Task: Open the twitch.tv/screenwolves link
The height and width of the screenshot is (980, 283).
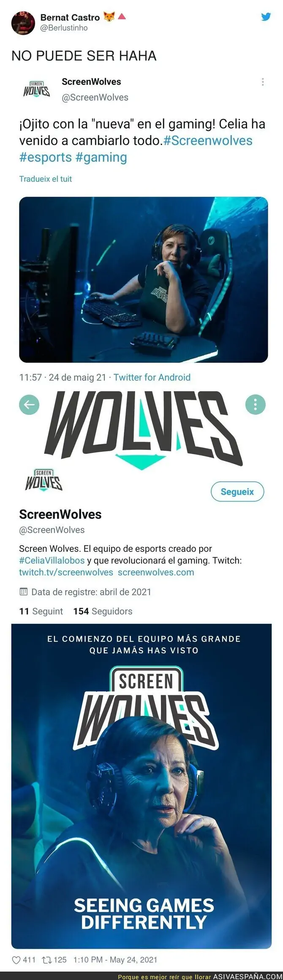Action: (x=66, y=572)
